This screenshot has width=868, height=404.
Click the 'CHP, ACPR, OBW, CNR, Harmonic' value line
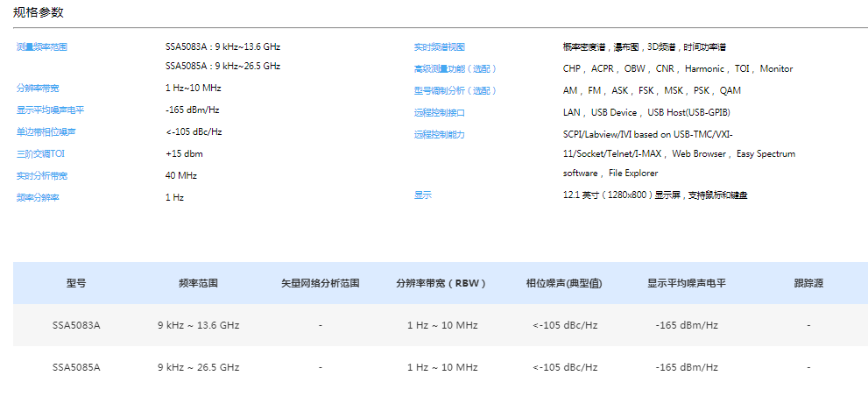tap(678, 68)
